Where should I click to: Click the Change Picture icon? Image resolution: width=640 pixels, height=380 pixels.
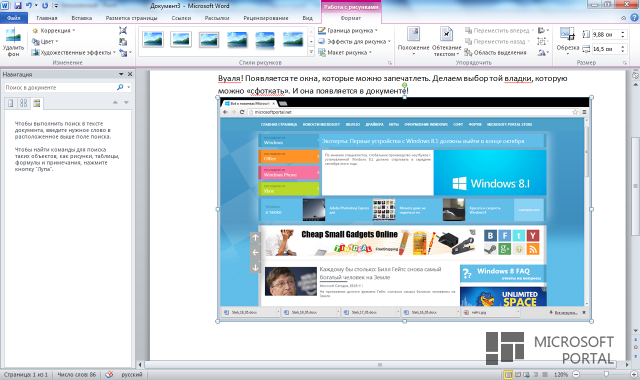click(x=123, y=42)
